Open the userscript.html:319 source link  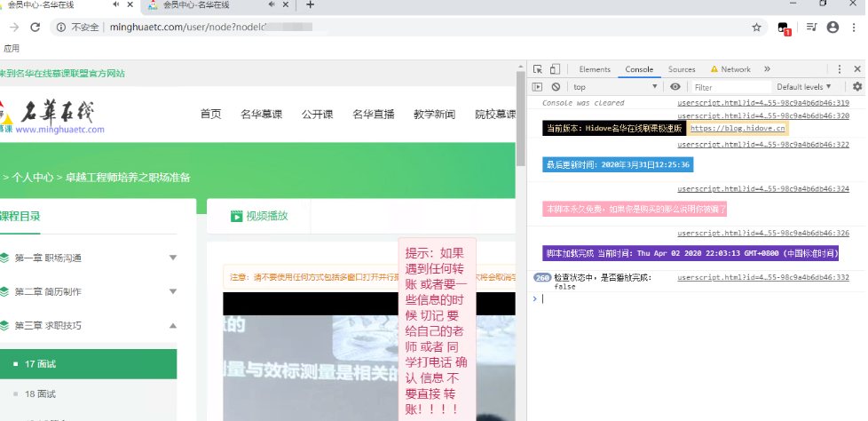click(762, 103)
